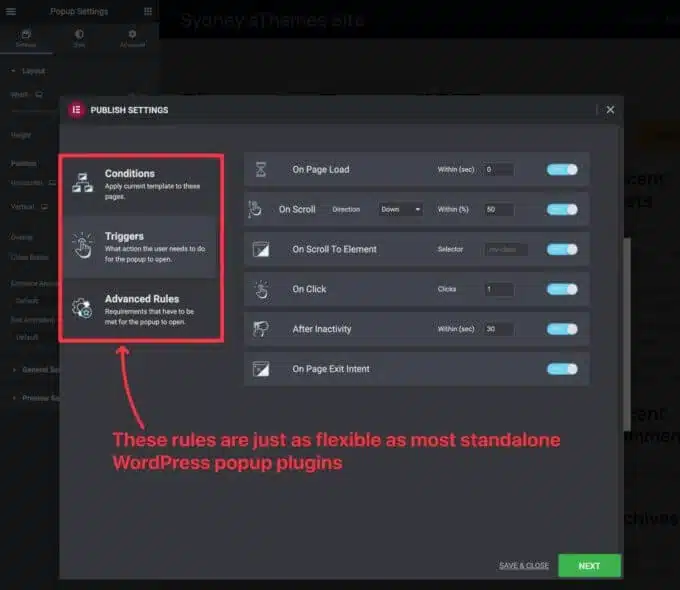Close the Publish Settings dialog
The image size is (680, 590).
[610, 110]
